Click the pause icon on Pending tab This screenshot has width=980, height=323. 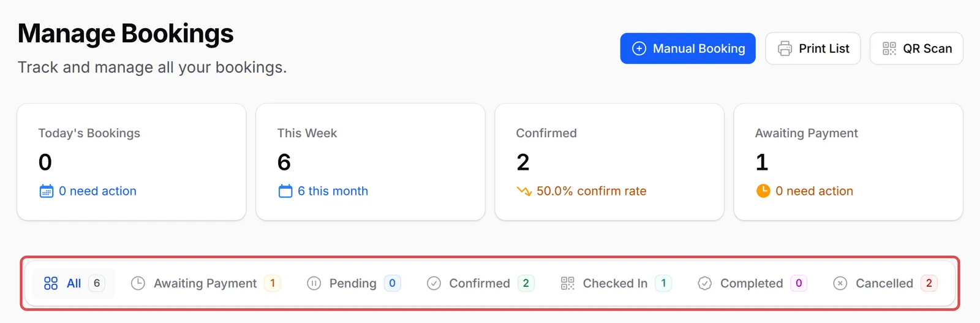pos(314,283)
